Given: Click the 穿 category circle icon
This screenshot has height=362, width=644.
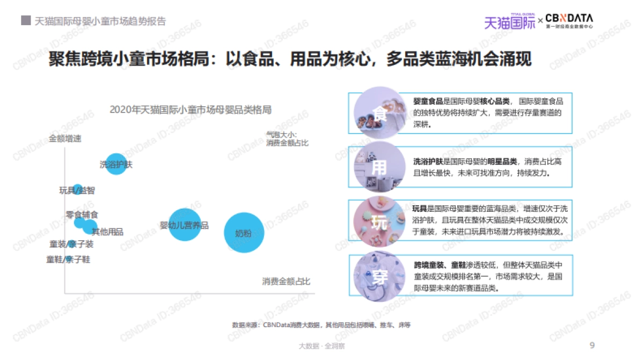Looking at the screenshot, I should click(x=378, y=275).
